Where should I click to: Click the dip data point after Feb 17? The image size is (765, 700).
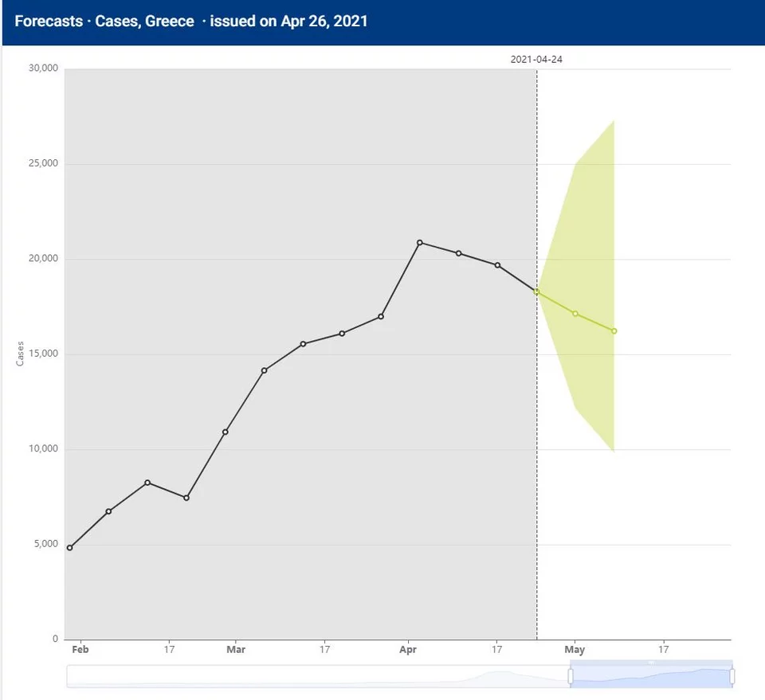click(186, 498)
